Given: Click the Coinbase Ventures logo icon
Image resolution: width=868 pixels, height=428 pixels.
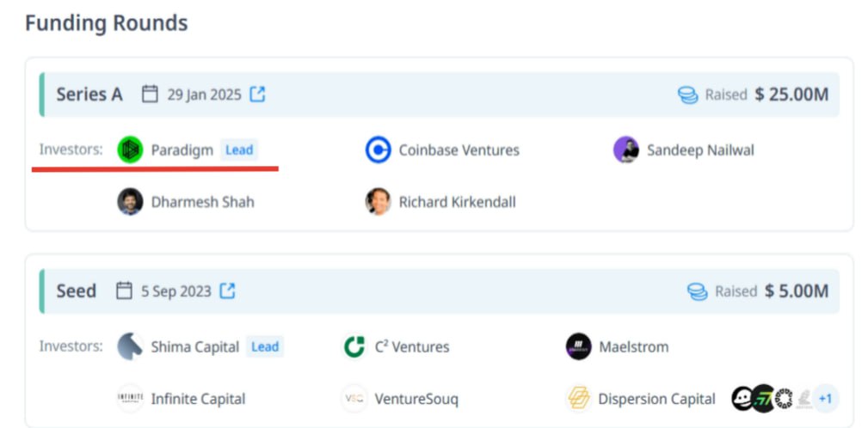Looking at the screenshot, I should point(379,150).
